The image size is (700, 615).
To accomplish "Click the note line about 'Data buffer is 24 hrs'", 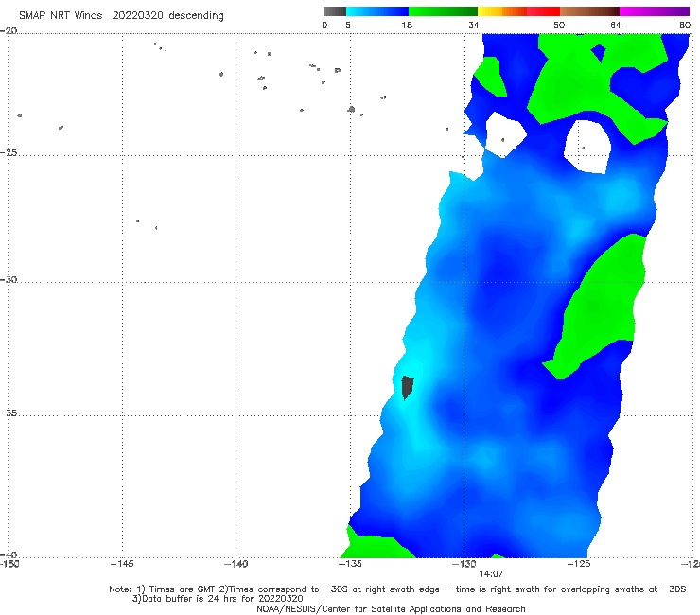I will [218, 599].
